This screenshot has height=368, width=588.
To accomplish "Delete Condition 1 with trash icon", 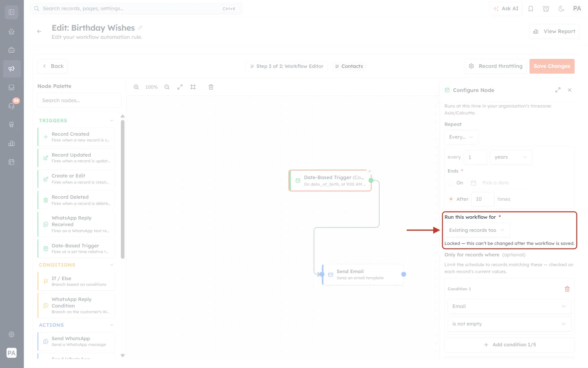I will [x=567, y=289].
